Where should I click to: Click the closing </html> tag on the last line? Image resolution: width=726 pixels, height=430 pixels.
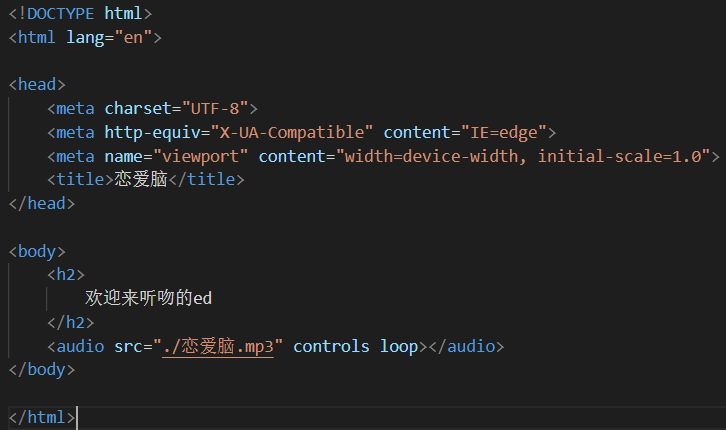(41, 417)
